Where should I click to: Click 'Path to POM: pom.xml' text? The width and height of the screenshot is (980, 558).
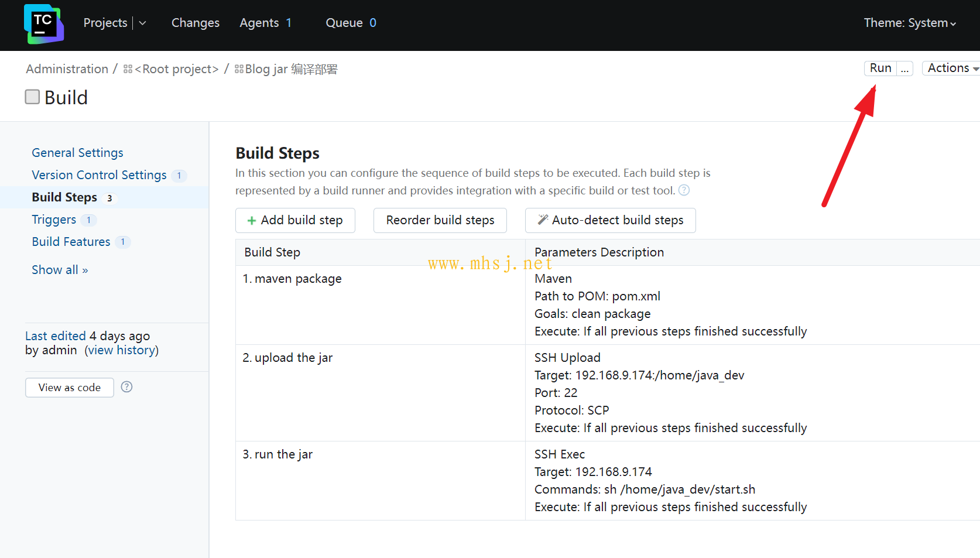pos(597,296)
